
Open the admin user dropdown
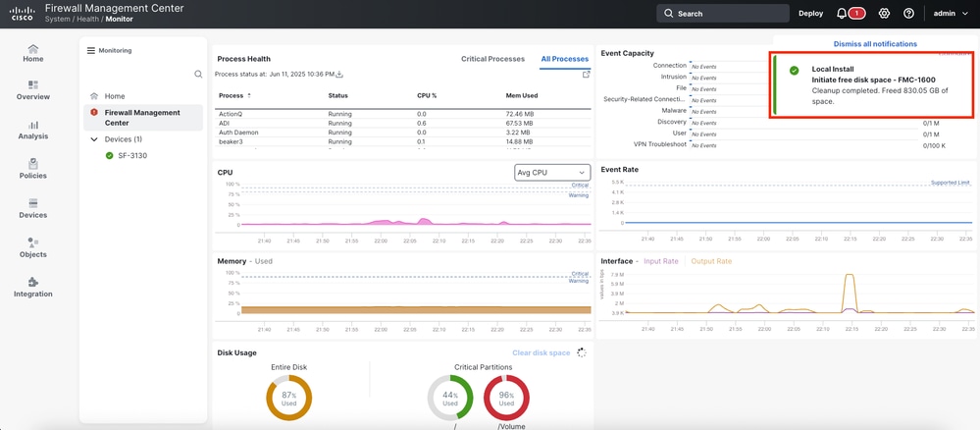(x=950, y=13)
